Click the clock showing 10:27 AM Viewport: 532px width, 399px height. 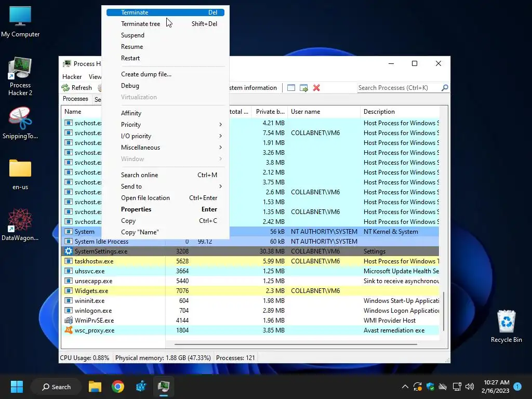(x=496, y=382)
